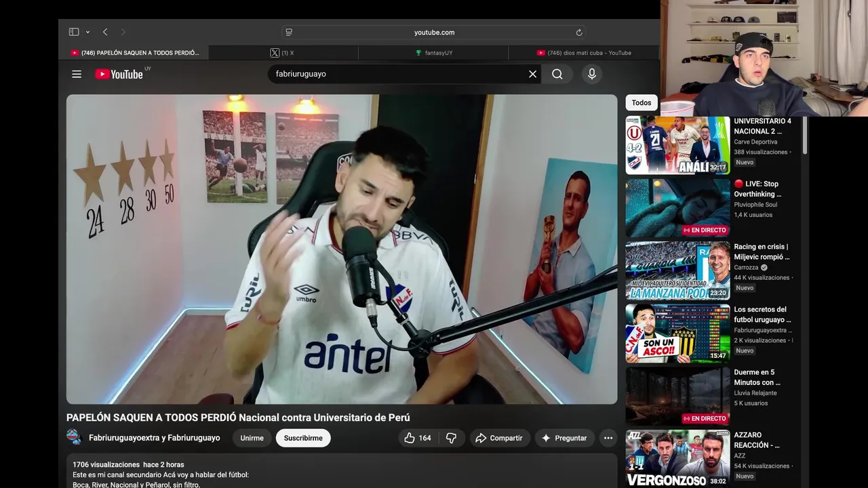Open the YouTube hamburger guide menu
The height and width of the screenshot is (488, 868).
click(77, 74)
